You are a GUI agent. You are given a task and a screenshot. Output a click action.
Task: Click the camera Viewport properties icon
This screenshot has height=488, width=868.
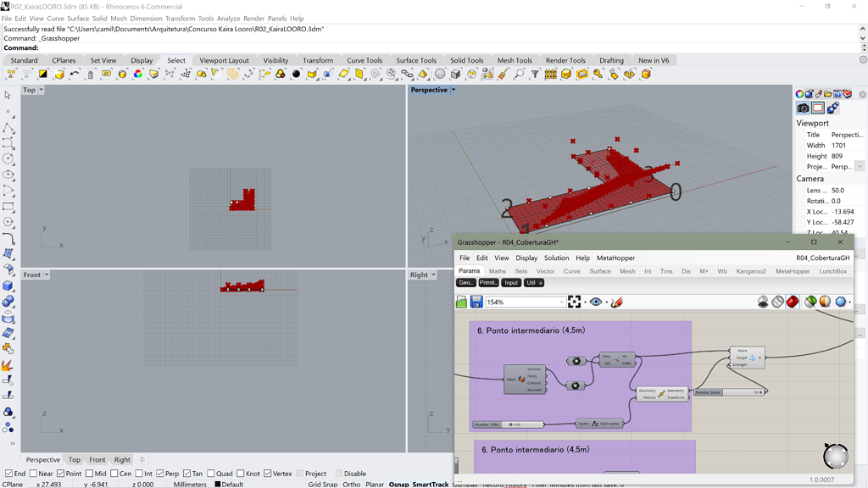coord(803,108)
